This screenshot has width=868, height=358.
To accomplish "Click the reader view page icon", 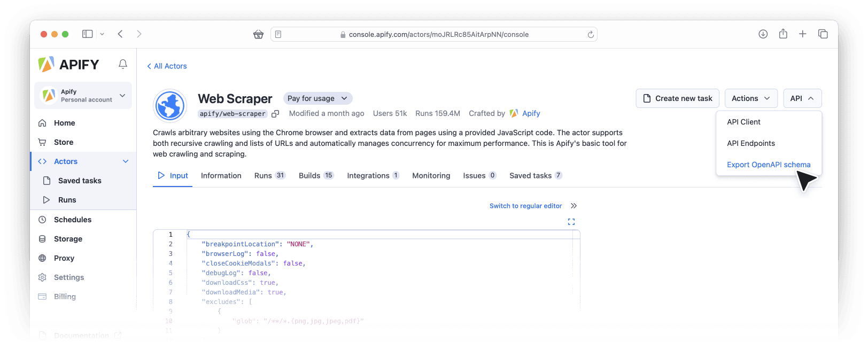I will 278,34.
